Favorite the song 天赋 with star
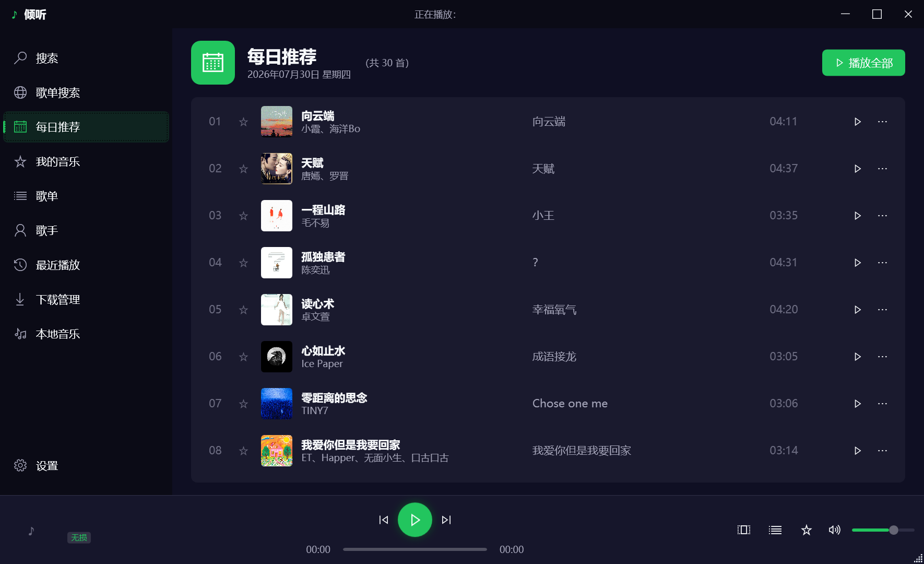Image resolution: width=924 pixels, height=564 pixels. (243, 169)
